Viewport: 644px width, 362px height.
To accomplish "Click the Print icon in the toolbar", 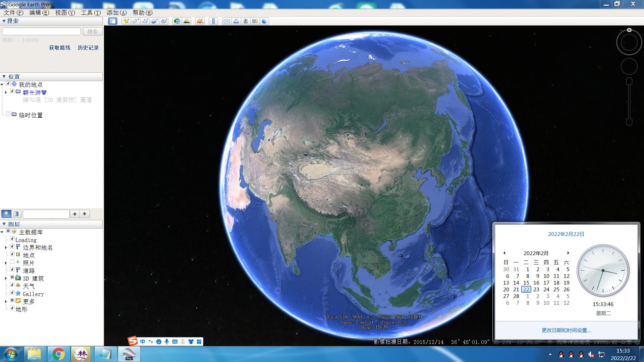I will point(235,21).
